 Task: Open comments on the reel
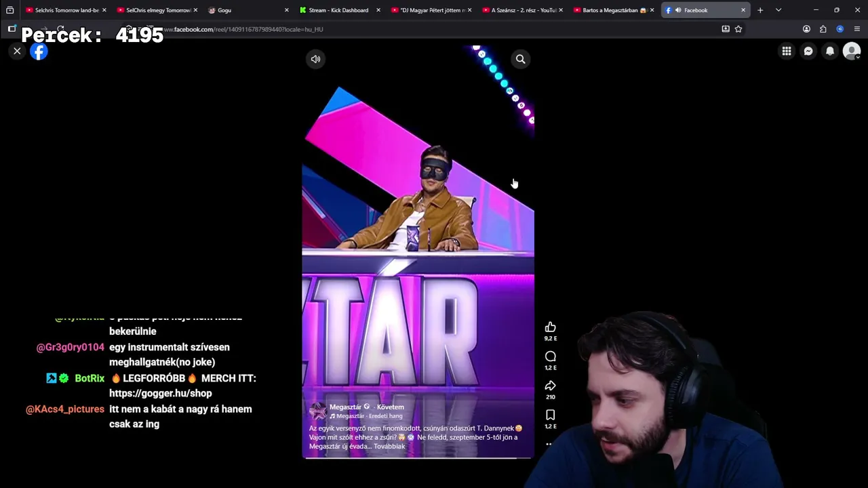pos(550,357)
